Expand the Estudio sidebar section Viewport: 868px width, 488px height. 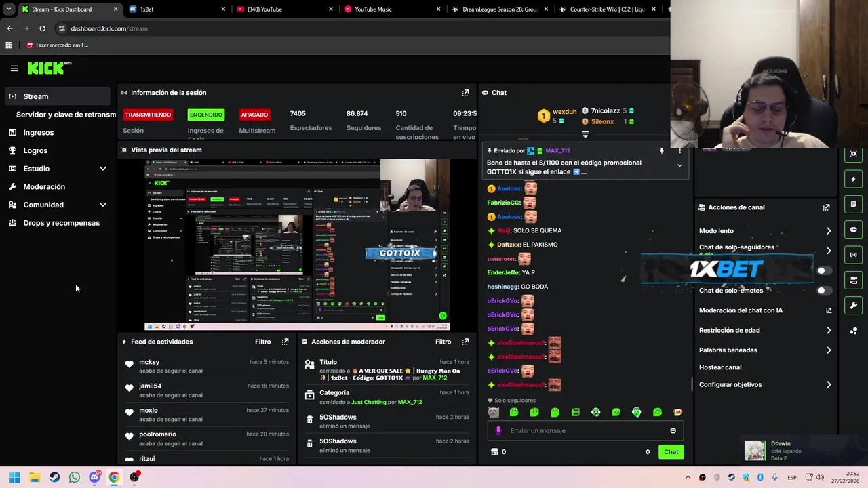point(103,169)
